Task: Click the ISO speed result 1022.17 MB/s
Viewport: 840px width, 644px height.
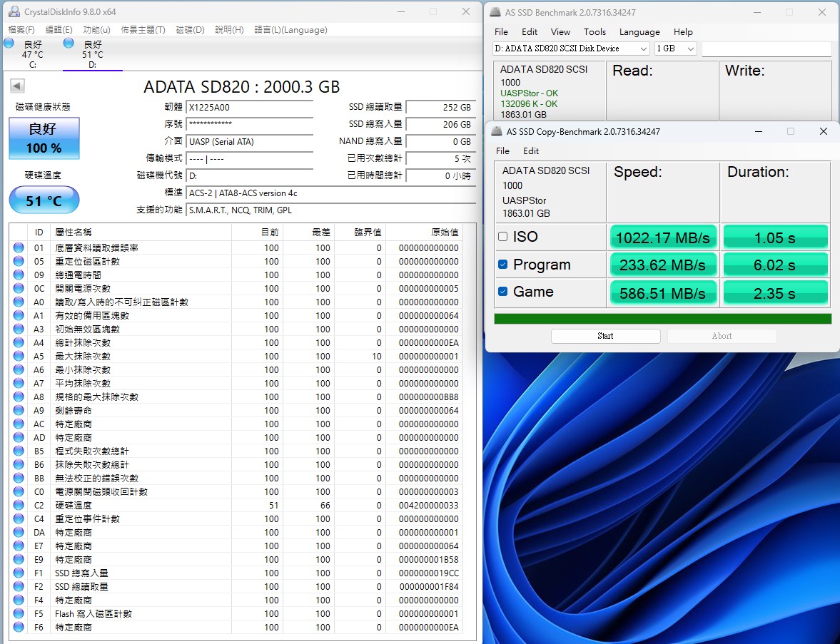Action: (663, 237)
